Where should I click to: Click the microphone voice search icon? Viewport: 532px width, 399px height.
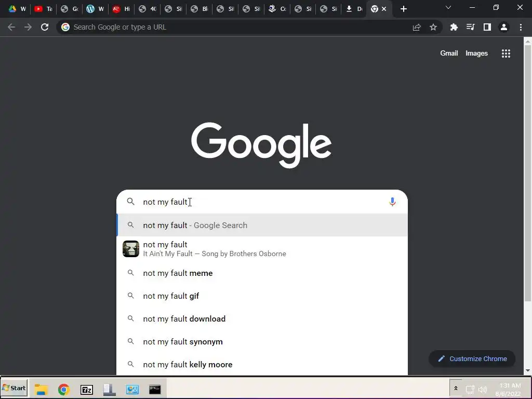(392, 202)
